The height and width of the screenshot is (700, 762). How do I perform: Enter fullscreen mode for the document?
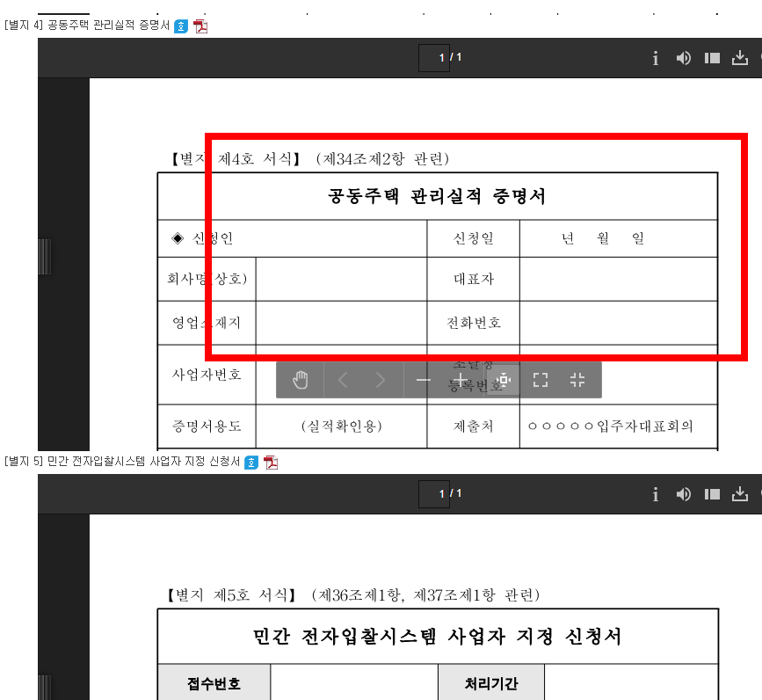pos(540,379)
